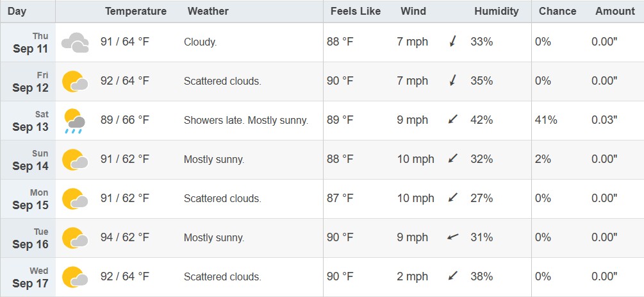644x297 pixels.
Task: Click the wind arrow beside 2 mph
Action: pos(453,276)
